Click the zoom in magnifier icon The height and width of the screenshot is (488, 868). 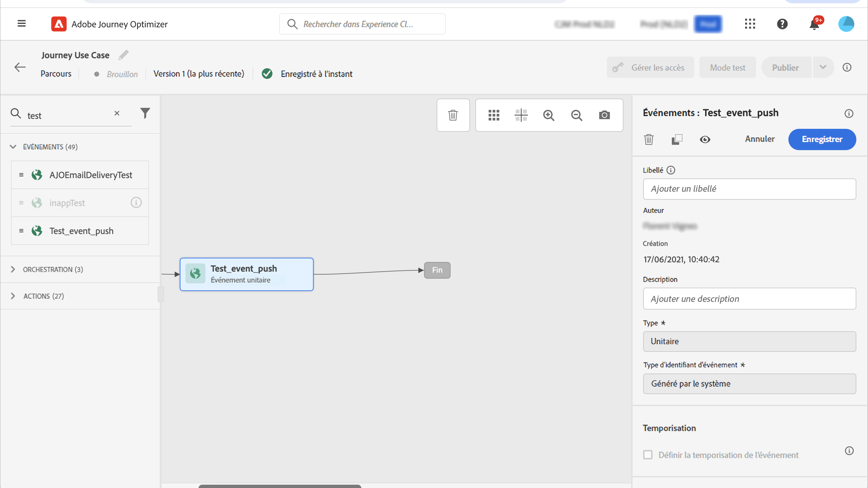(549, 115)
